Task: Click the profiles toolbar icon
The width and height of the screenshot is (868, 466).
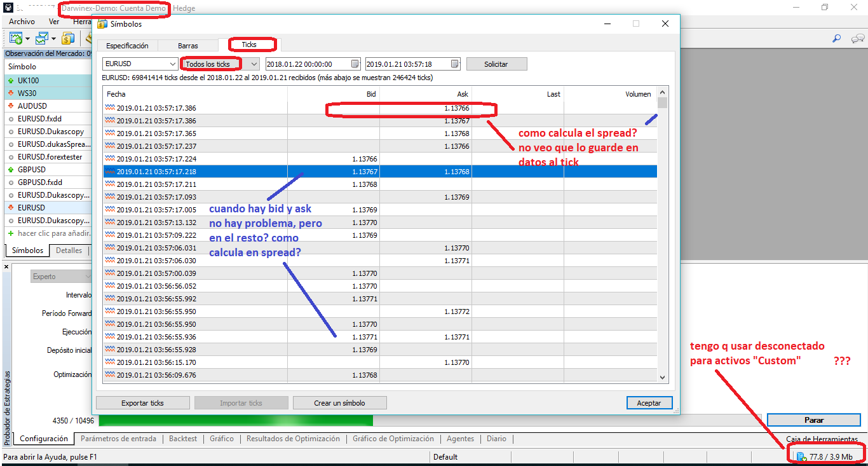Action: 42,38
